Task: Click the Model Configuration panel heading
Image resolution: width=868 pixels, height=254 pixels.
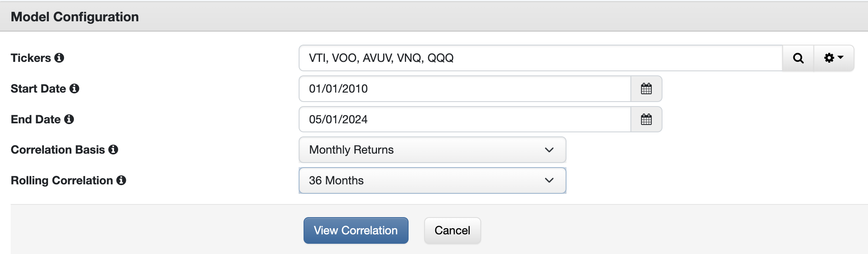Action: (75, 17)
